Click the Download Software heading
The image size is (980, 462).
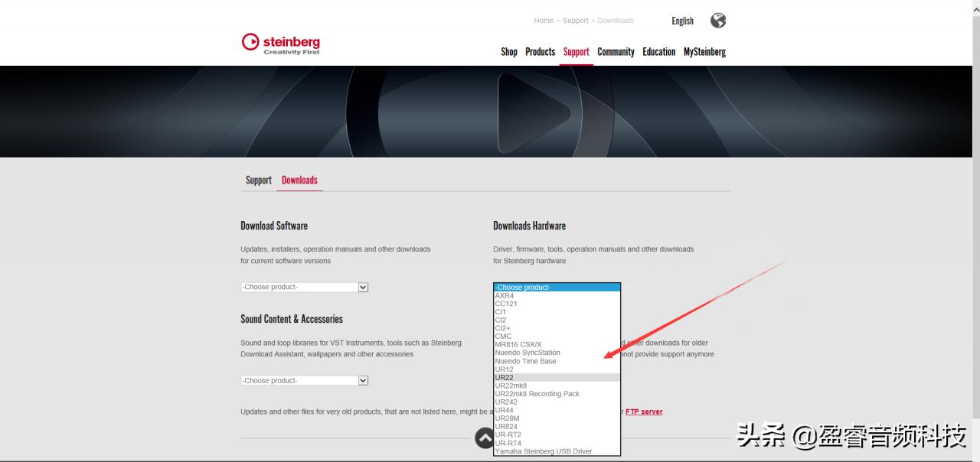point(274,226)
